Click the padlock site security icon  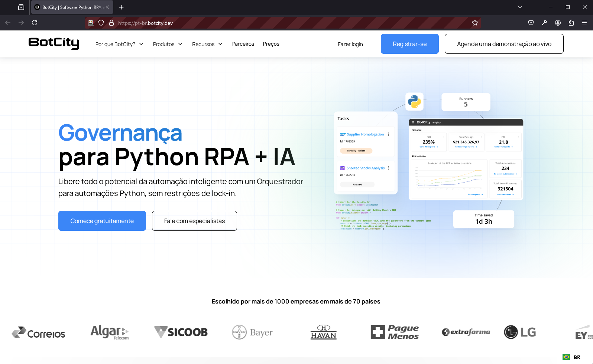click(x=111, y=23)
